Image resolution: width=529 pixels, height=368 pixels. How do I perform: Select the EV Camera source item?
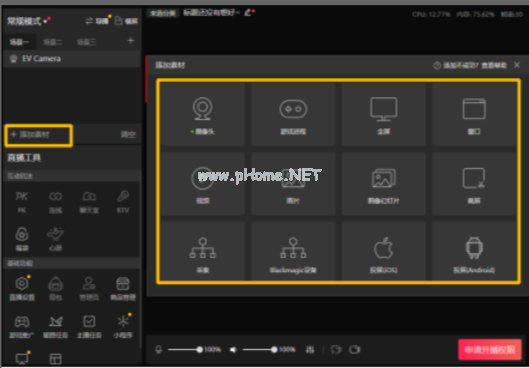click(x=72, y=59)
